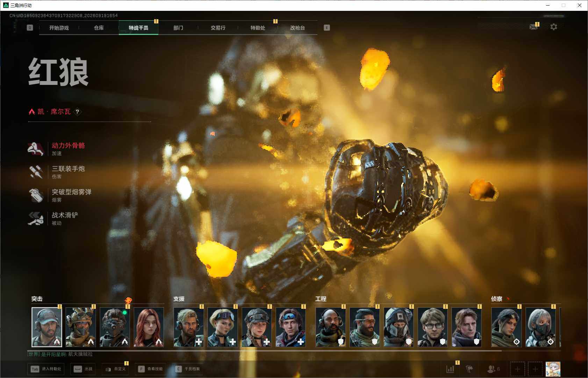Select first 侦察 operator with dark hair
The width and height of the screenshot is (588, 378).
point(507,327)
